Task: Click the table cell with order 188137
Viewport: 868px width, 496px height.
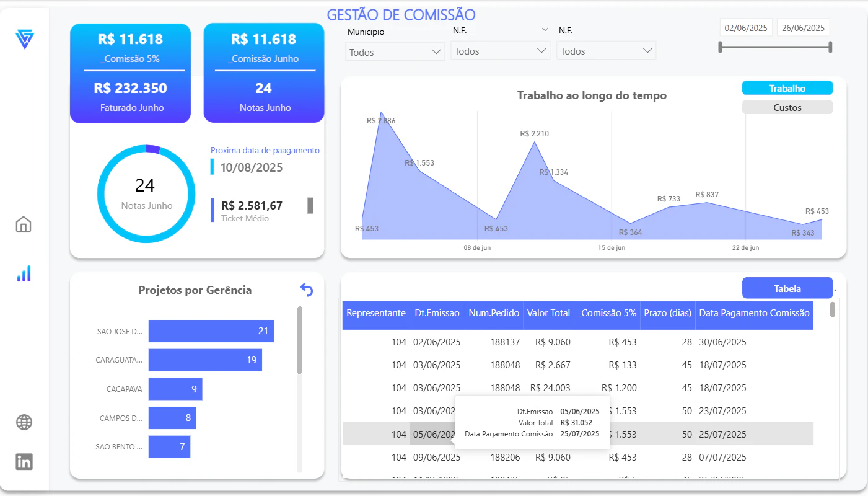Action: click(506, 342)
